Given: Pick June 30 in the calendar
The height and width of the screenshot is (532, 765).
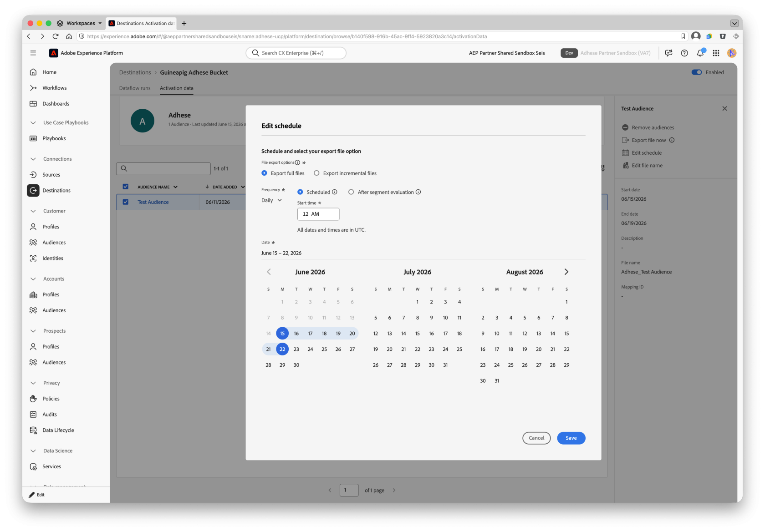Looking at the screenshot, I should 296,365.
